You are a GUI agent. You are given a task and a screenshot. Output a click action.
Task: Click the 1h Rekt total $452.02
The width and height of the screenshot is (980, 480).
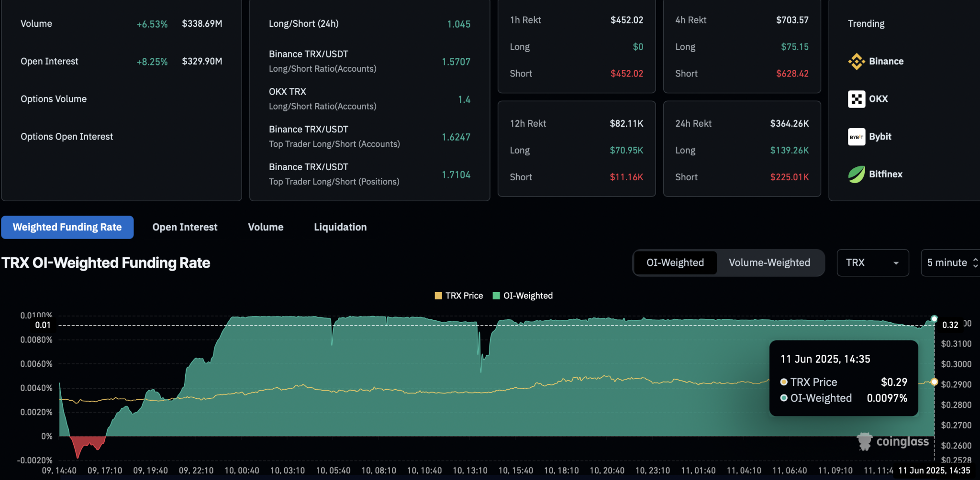click(627, 20)
